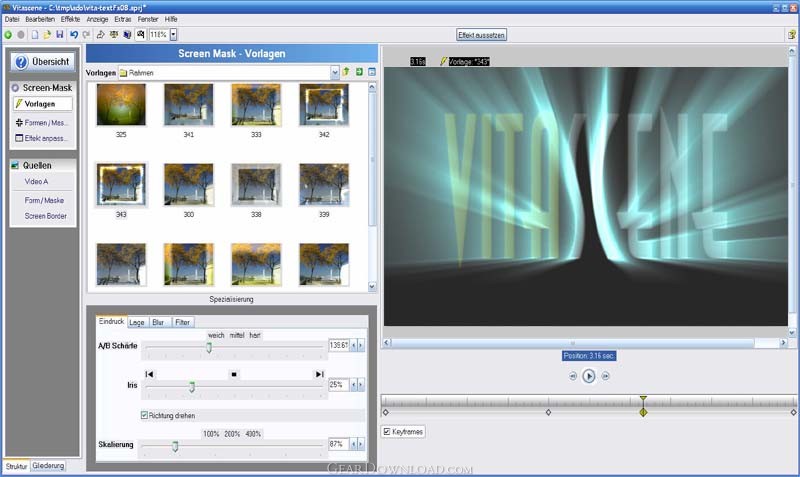Toggle the Keyframes checkbox
This screenshot has height=477, width=800.
point(387,432)
